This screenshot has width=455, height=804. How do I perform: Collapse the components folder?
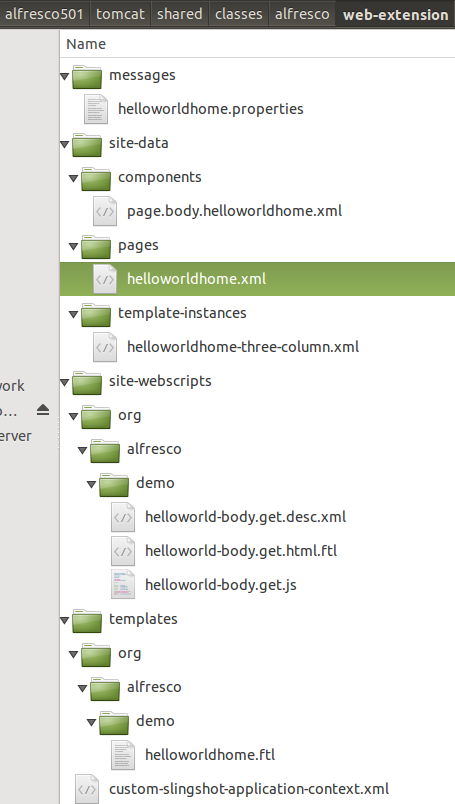tap(73, 178)
